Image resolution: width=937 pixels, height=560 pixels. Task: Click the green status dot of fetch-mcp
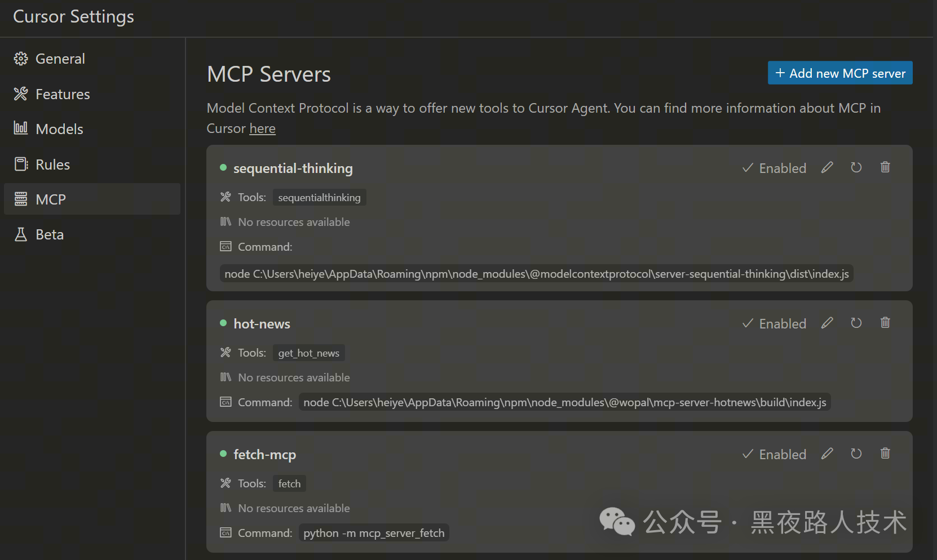tap(223, 454)
